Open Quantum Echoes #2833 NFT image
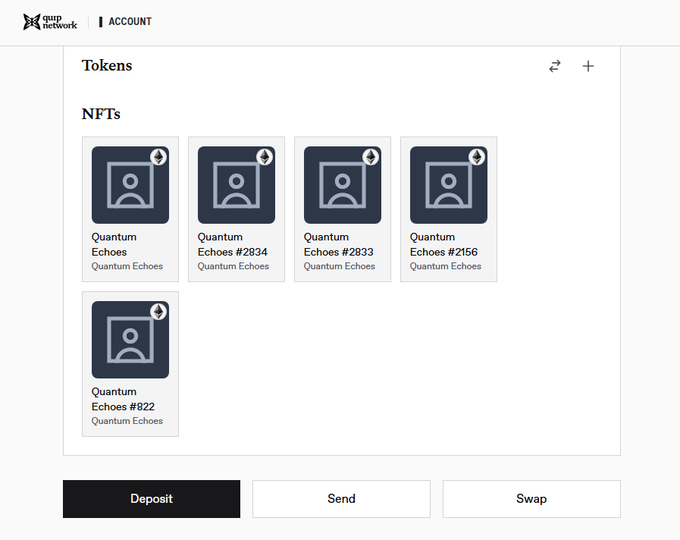 coord(343,185)
